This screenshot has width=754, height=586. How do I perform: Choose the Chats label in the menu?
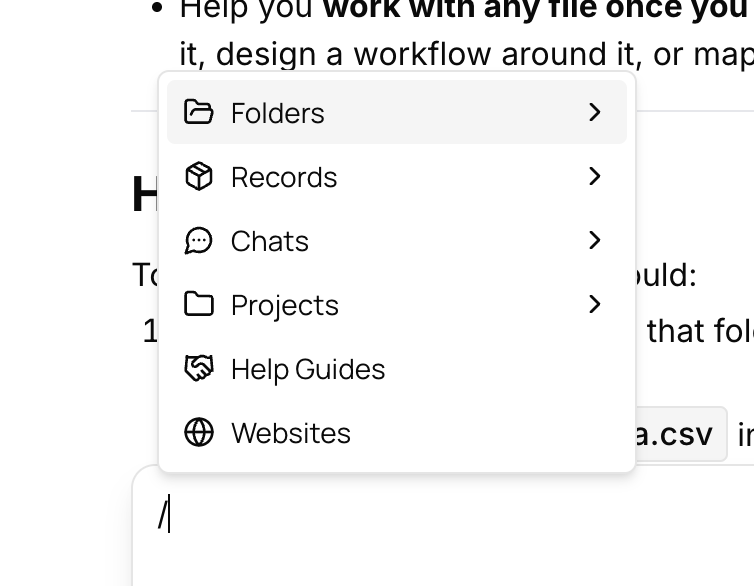point(269,241)
